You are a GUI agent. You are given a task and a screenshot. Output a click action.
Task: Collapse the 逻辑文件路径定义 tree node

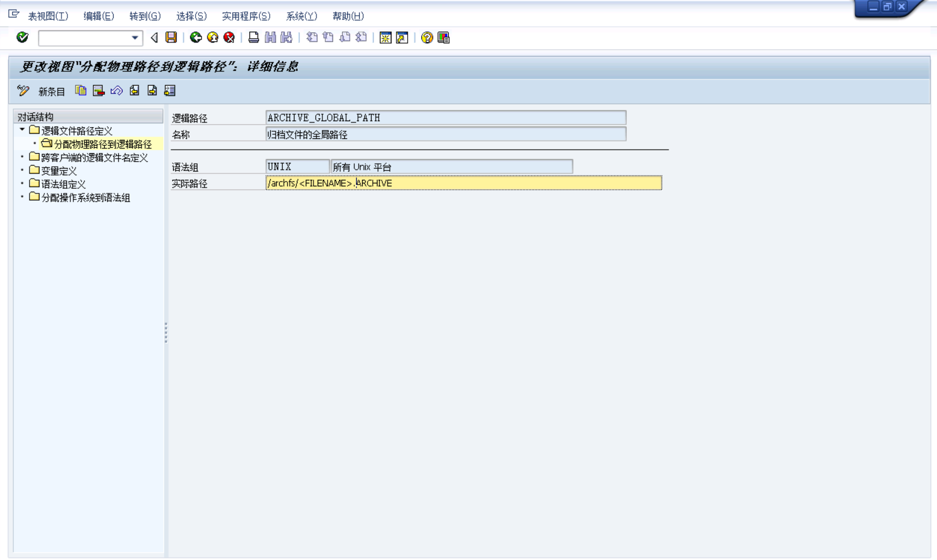coord(22,130)
